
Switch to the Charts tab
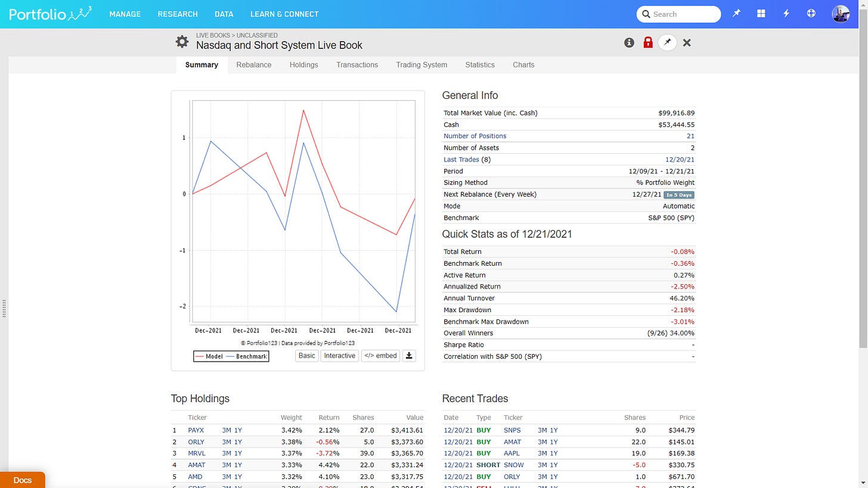[x=523, y=65]
